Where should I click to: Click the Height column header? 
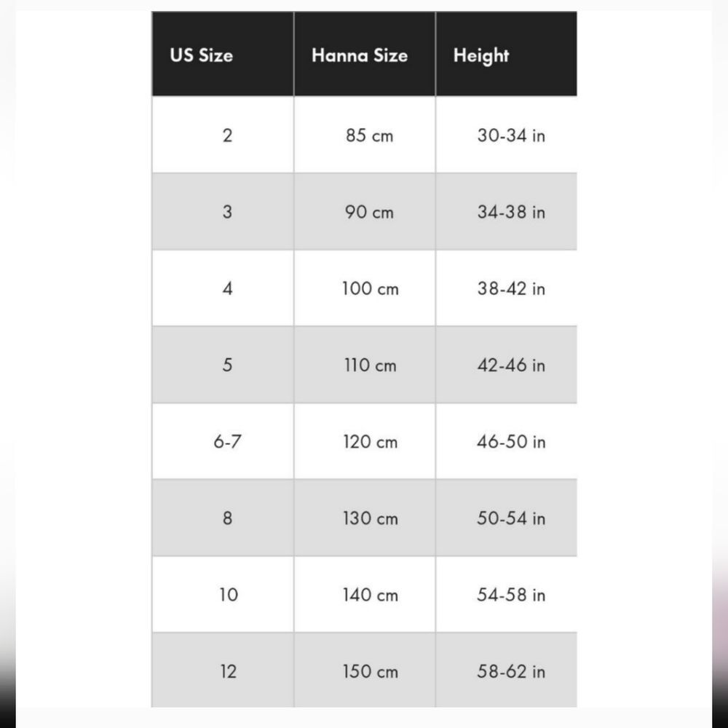tap(507, 54)
